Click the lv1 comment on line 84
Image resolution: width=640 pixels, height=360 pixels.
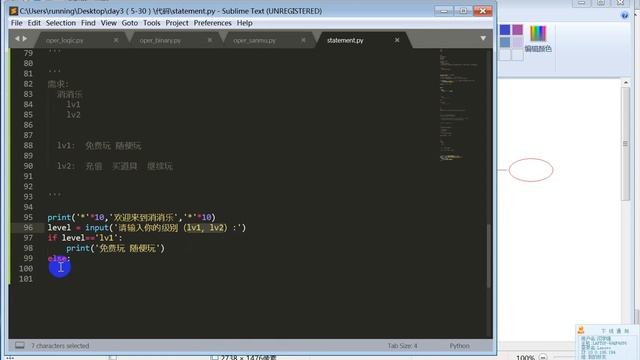point(73,104)
